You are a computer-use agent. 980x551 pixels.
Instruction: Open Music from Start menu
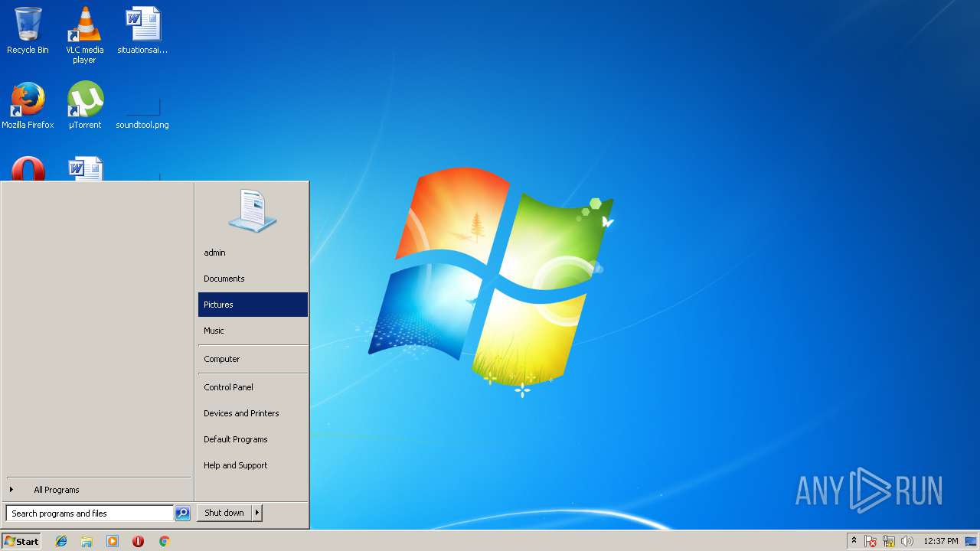click(253, 331)
